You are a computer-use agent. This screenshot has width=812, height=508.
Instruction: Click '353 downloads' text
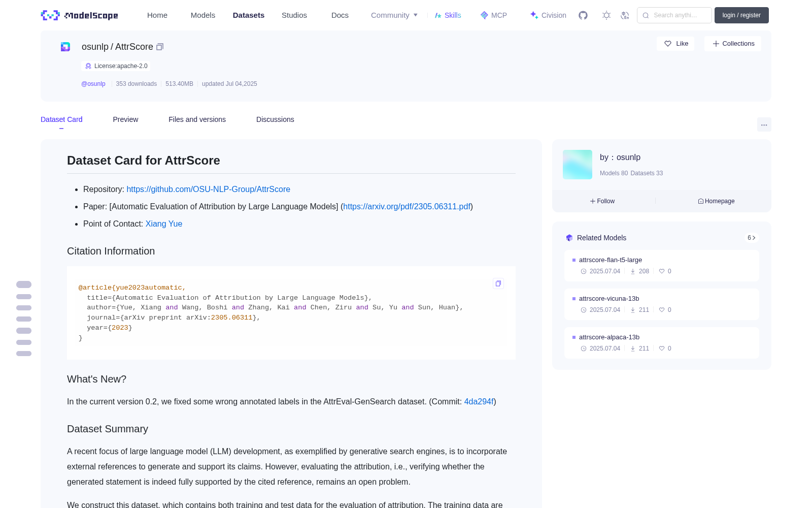[x=136, y=84]
